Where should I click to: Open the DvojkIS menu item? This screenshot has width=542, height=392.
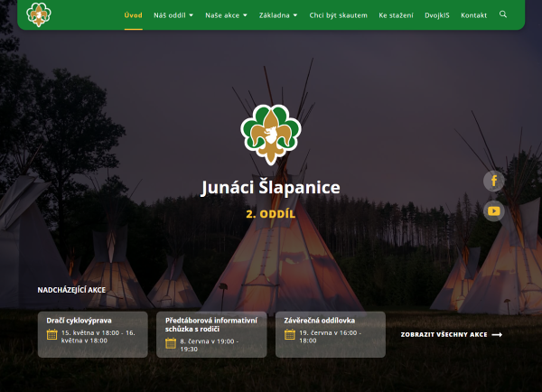437,15
